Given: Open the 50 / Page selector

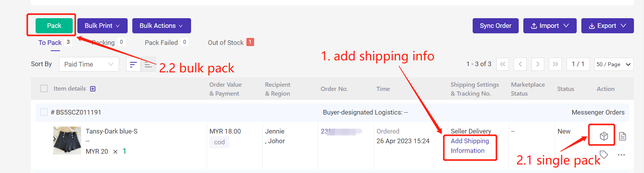Looking at the screenshot, I should click(x=614, y=64).
